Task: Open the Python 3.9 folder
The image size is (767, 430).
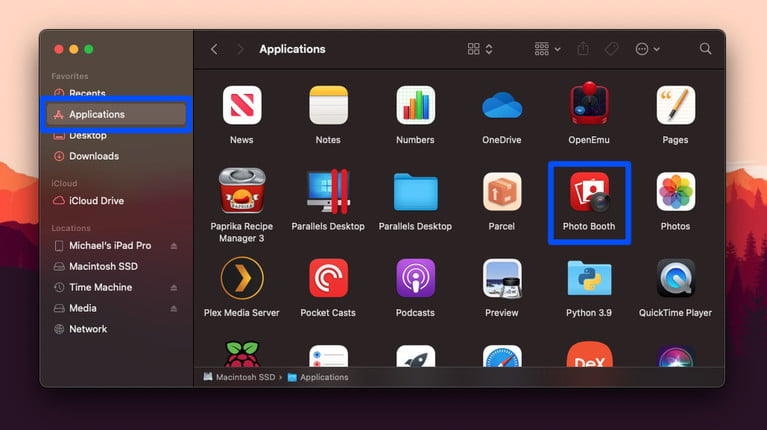Action: click(x=589, y=278)
